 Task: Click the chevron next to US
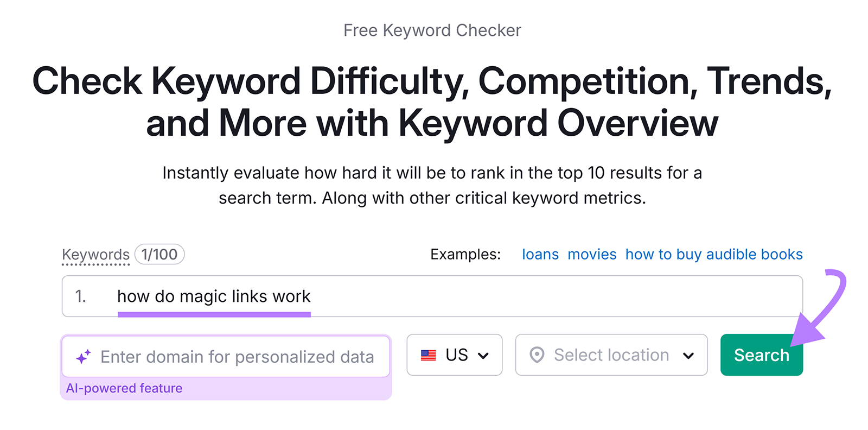click(x=482, y=356)
